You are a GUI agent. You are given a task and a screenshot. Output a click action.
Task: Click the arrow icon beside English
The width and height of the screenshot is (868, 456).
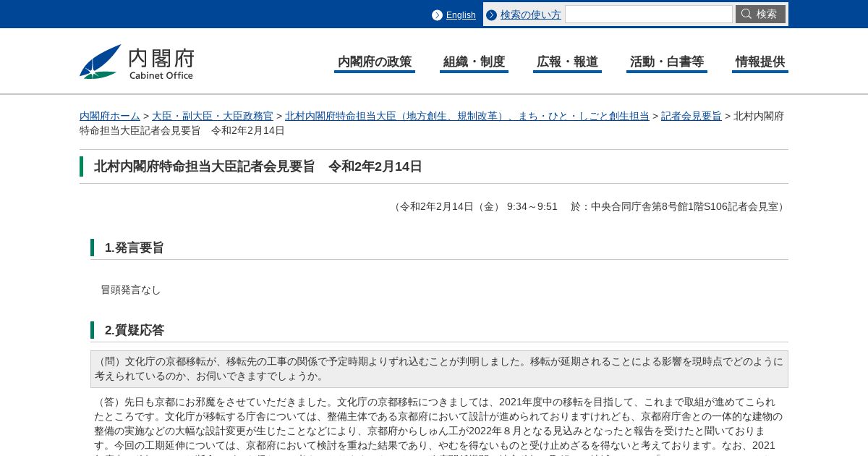click(x=437, y=15)
